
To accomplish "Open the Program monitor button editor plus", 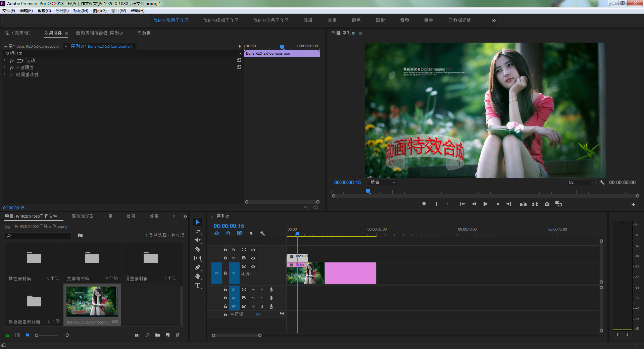I will (633, 204).
